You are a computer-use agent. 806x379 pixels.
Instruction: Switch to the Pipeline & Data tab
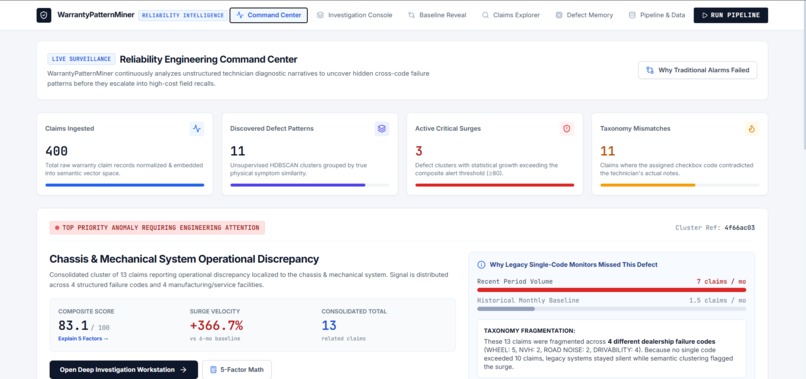[656, 15]
